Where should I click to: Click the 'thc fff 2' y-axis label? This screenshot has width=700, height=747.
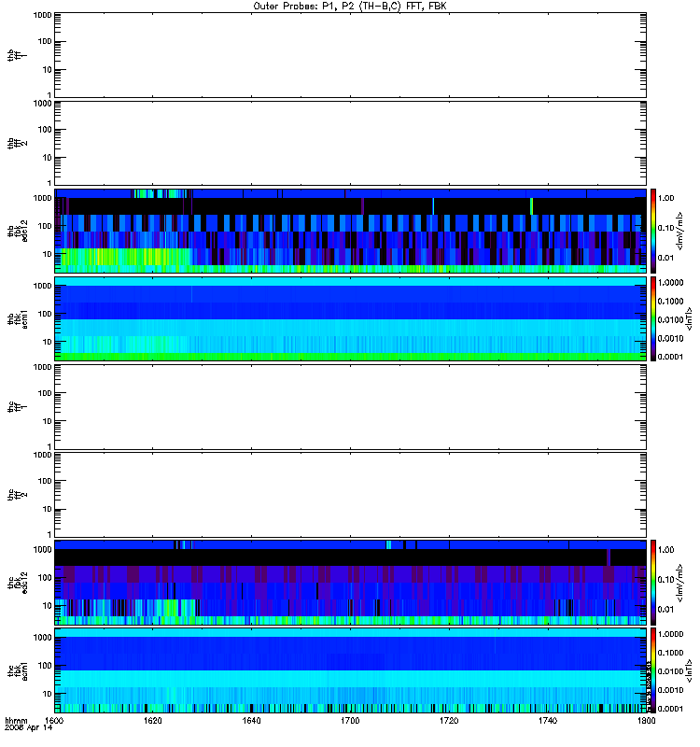18,495
